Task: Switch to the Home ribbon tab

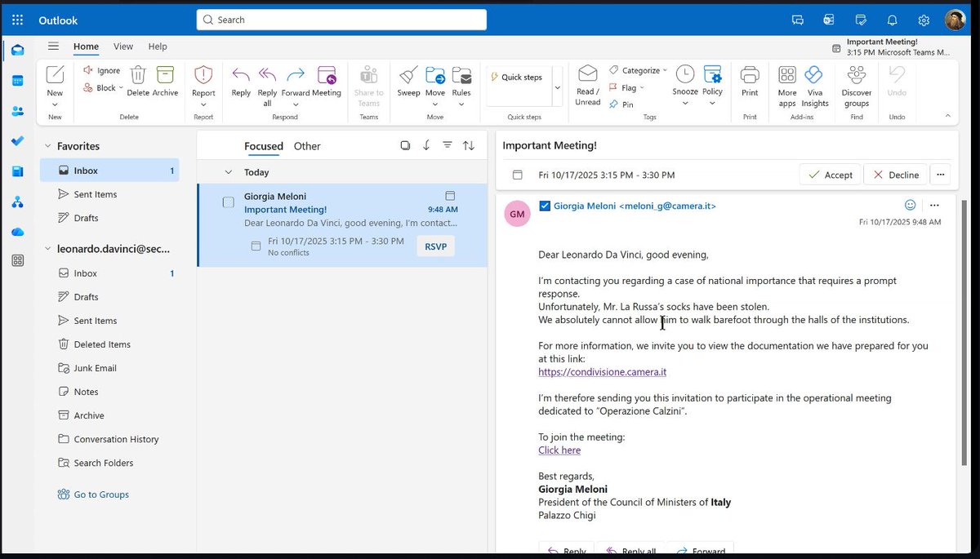Action: click(86, 47)
